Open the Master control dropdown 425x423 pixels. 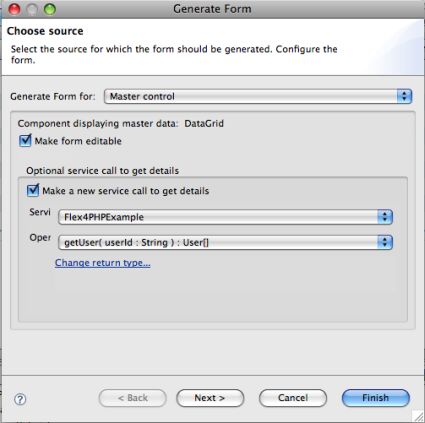(258, 97)
